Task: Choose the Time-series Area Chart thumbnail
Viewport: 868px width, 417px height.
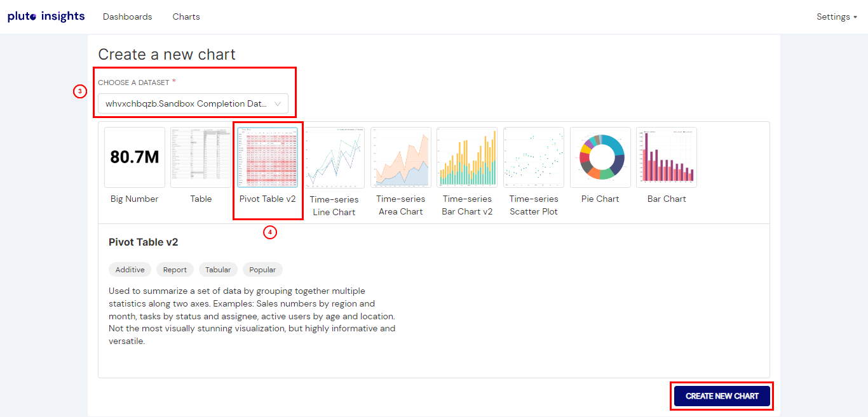Action: click(401, 157)
